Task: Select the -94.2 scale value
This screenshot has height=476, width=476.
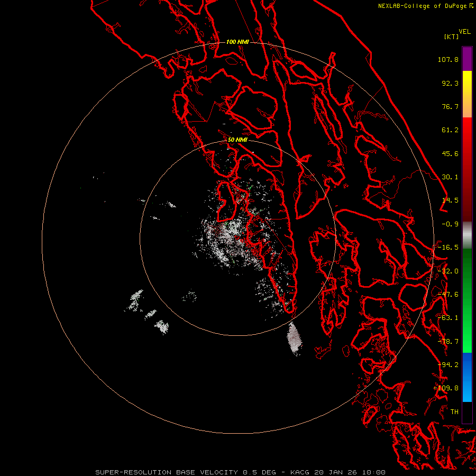Action: (x=448, y=365)
